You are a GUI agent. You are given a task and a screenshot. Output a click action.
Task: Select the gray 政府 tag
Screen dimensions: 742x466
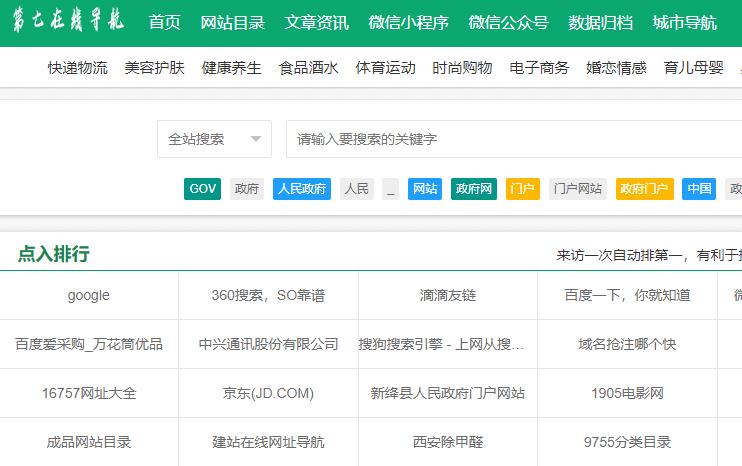(247, 189)
